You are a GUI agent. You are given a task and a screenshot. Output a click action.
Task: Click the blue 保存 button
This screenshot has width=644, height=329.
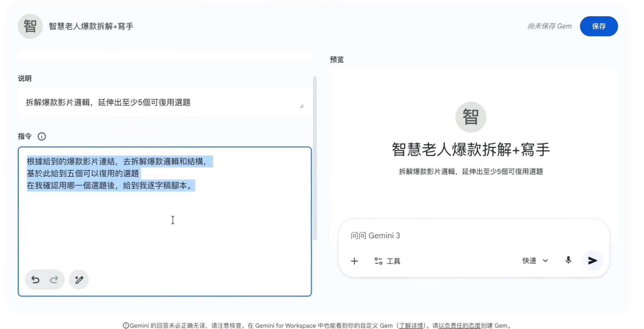click(x=599, y=26)
